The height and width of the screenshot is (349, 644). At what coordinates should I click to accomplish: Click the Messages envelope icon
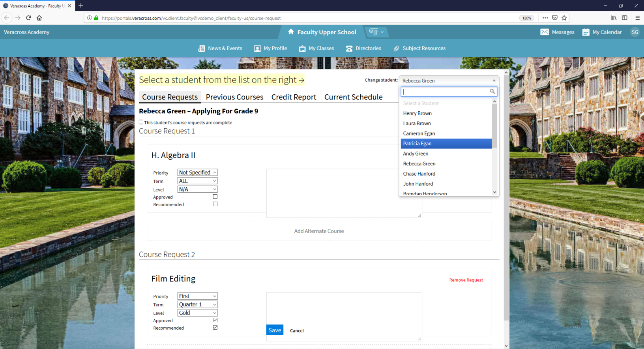point(544,32)
